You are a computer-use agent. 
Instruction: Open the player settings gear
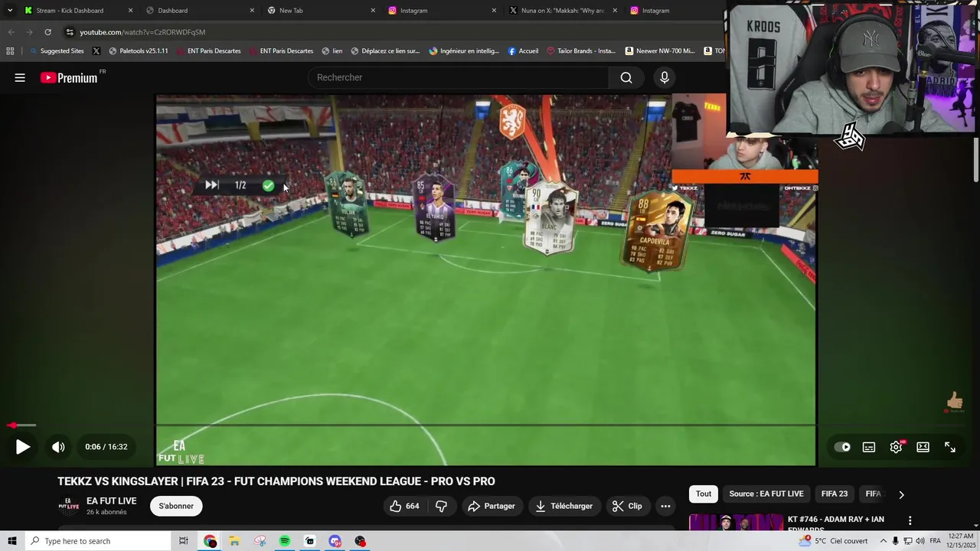click(896, 447)
